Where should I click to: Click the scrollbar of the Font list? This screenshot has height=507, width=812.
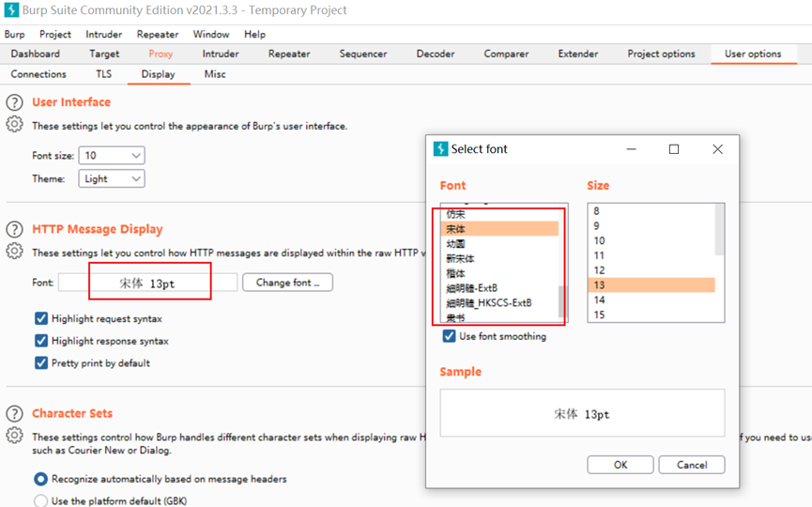click(x=563, y=300)
